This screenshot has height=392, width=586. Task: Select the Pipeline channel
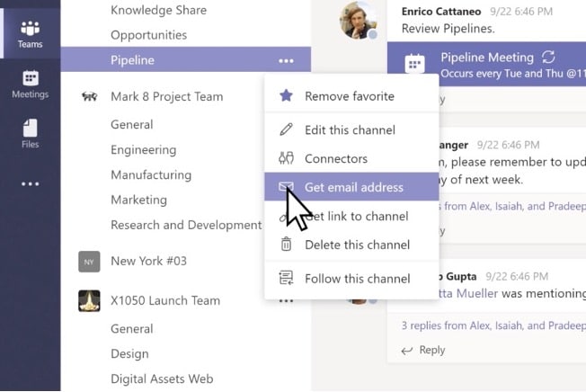point(185,59)
